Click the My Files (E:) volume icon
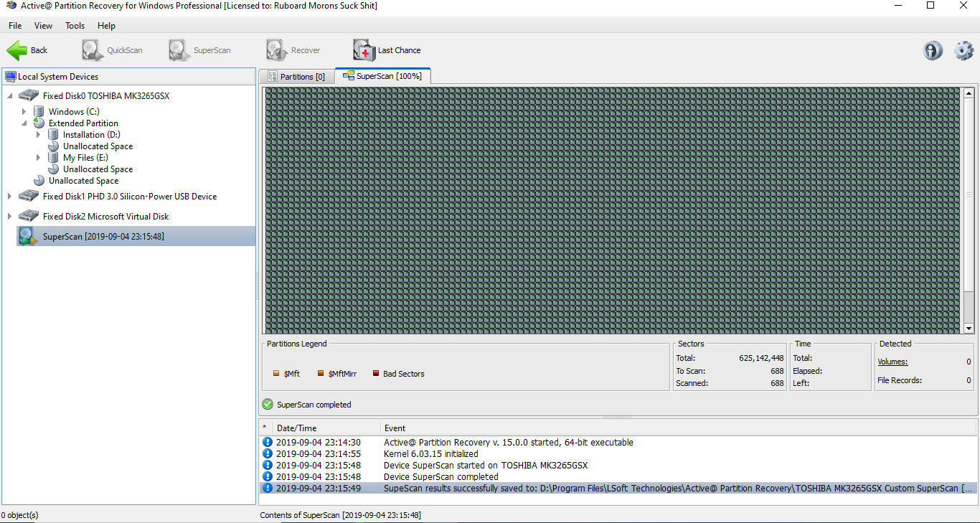This screenshot has width=980, height=523. click(x=53, y=157)
